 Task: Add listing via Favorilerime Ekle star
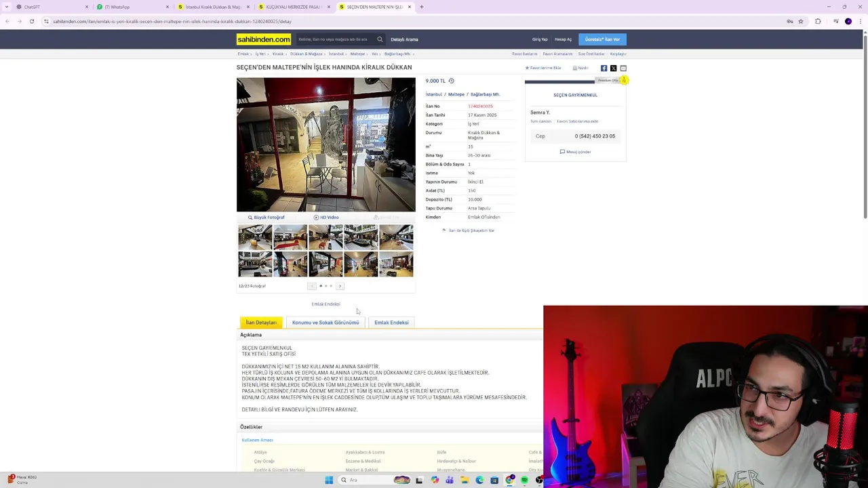[543, 68]
